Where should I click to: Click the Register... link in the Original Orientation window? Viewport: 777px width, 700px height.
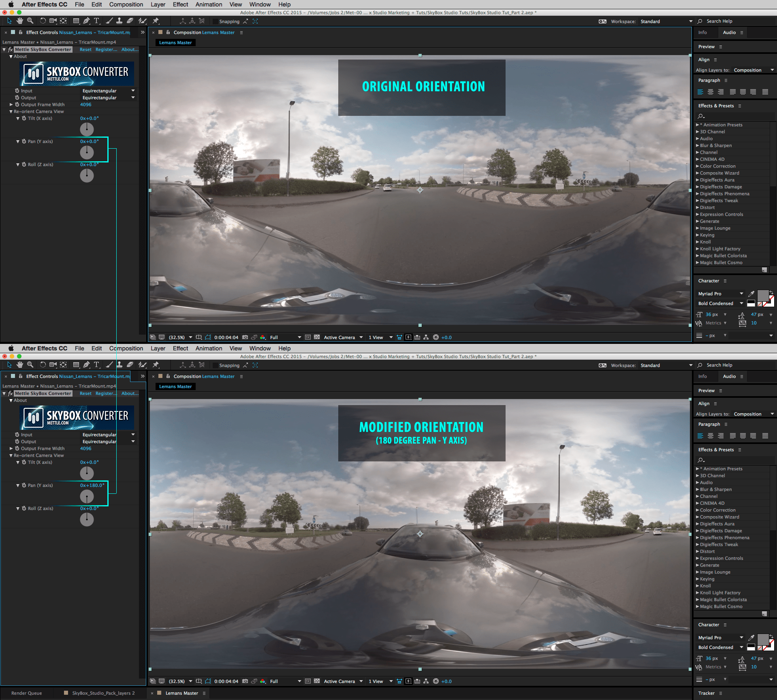pos(106,49)
